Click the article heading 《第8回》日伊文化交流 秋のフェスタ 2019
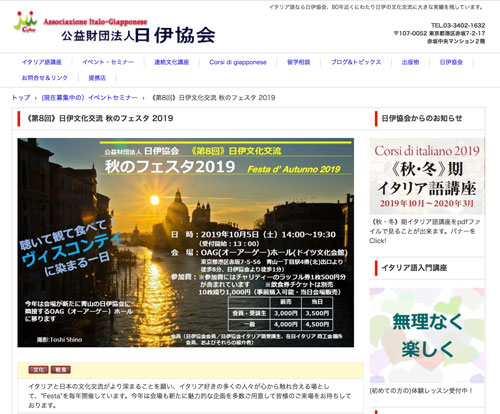This screenshot has width=500, height=414. [x=99, y=118]
